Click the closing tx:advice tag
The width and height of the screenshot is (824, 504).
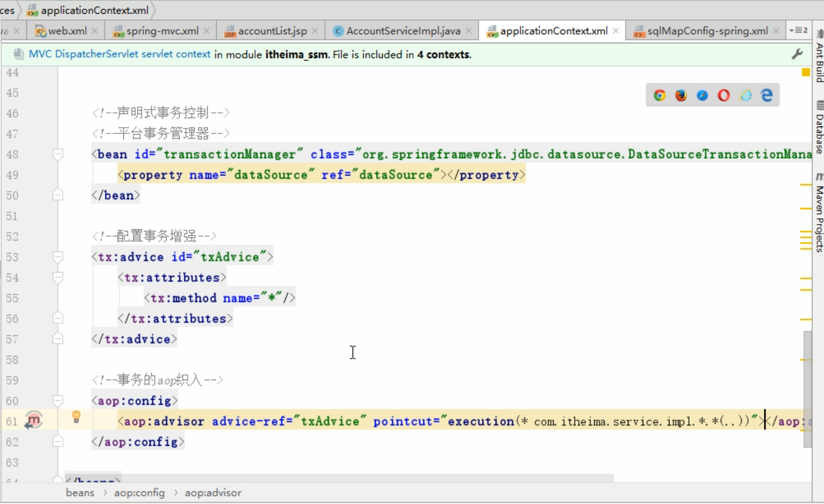click(134, 339)
